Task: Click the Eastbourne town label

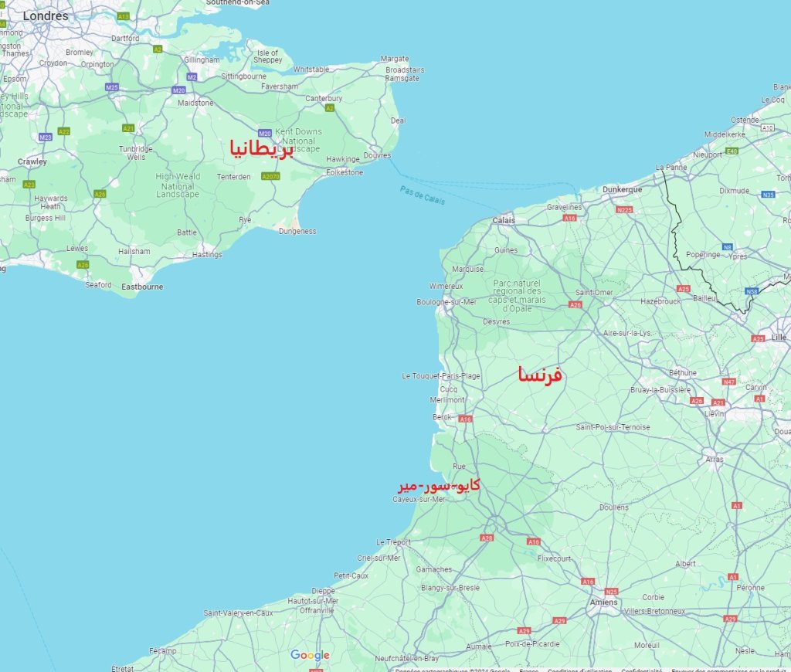Action: [142, 287]
